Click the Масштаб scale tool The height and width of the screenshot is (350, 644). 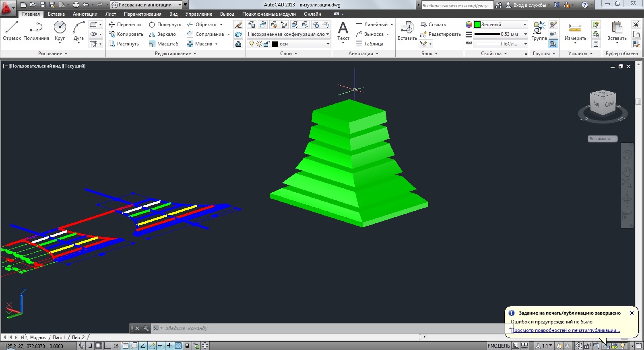click(x=163, y=44)
